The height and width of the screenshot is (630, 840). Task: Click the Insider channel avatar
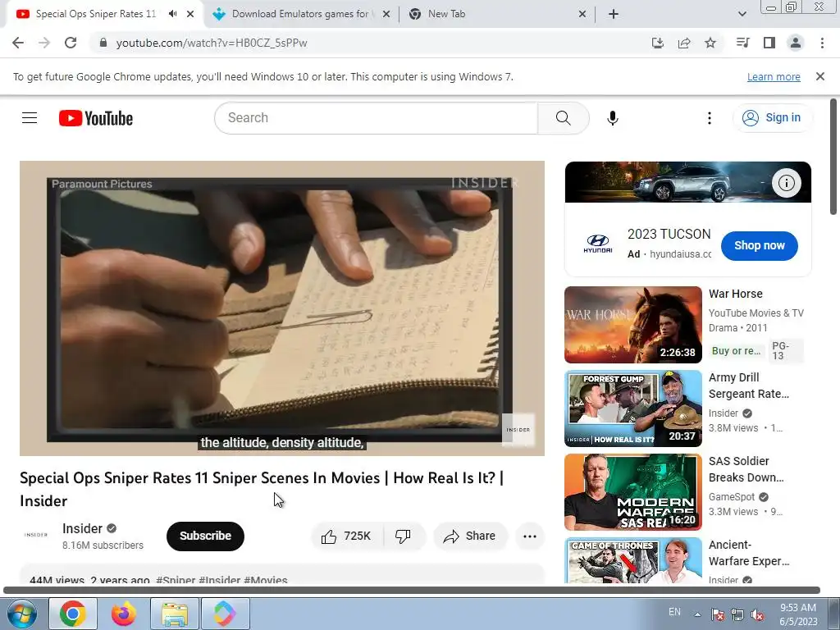tap(36, 535)
